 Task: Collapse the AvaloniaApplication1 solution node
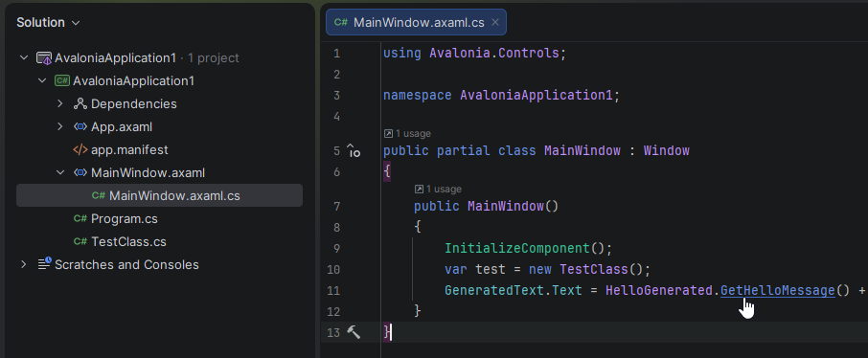coord(24,57)
